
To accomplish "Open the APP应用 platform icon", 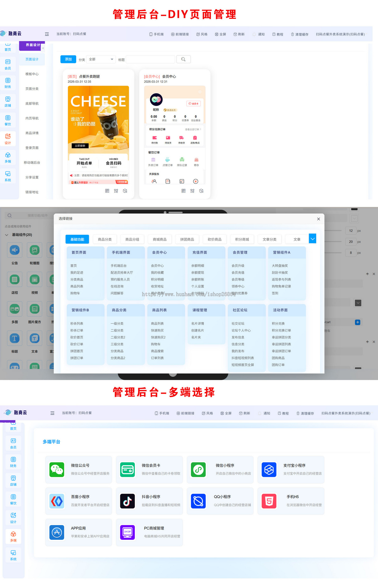I will point(57,532).
